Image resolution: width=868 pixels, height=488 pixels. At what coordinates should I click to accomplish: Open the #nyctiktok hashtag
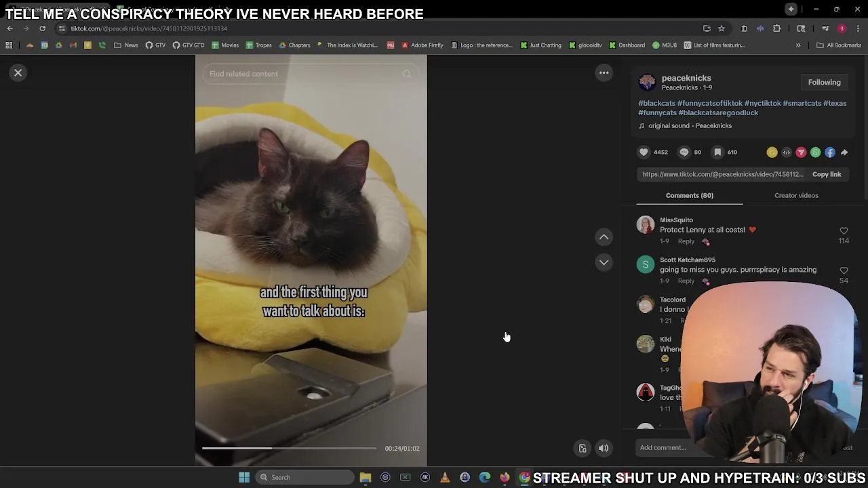point(763,103)
